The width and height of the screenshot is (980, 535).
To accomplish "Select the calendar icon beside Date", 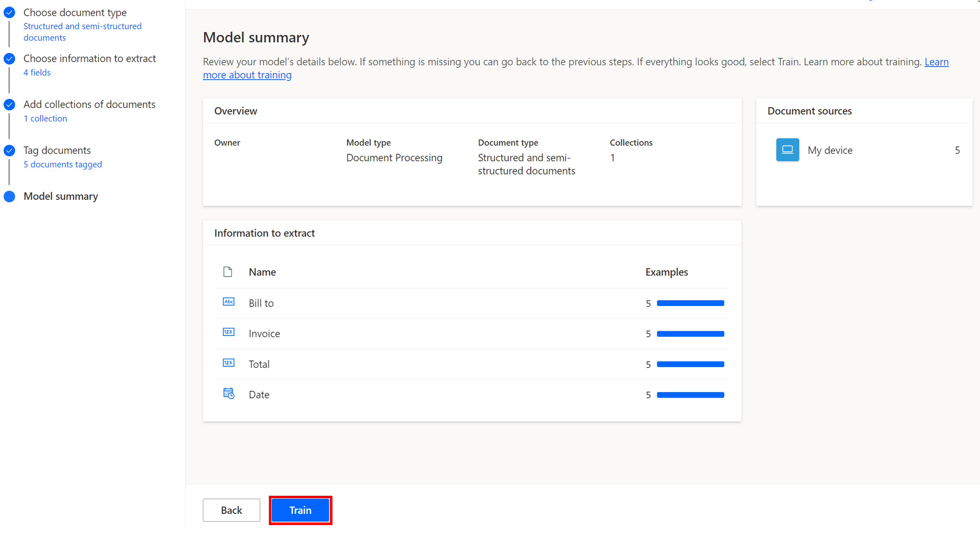I will (228, 394).
